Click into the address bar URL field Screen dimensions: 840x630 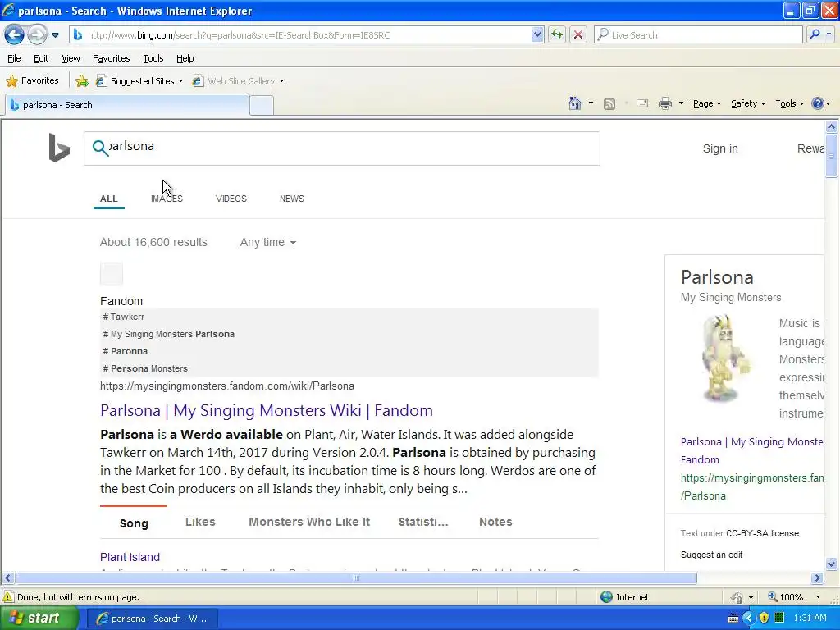point(307,34)
